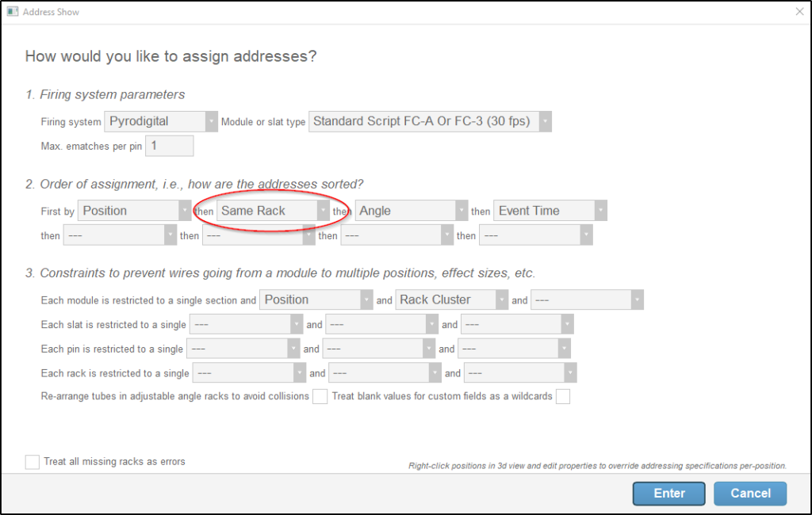The image size is (812, 515).
Task: Enable treating blank custom fields as wildcards
Action: pyautogui.click(x=563, y=396)
